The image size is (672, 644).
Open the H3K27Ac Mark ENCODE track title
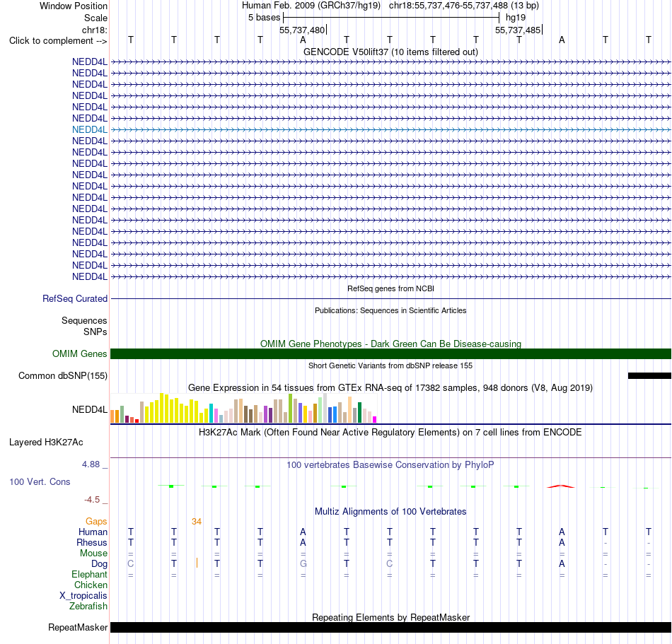(390, 432)
